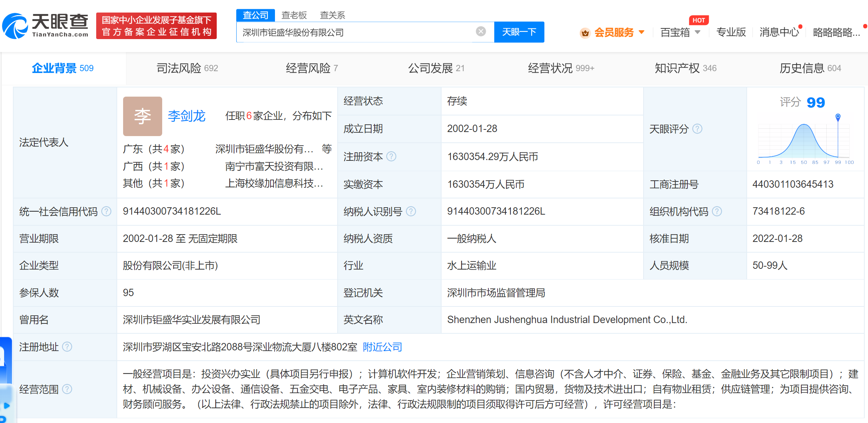The height and width of the screenshot is (423, 868).
Task: Open 上海校缘加信息科技... company entry
Action: 274,183
